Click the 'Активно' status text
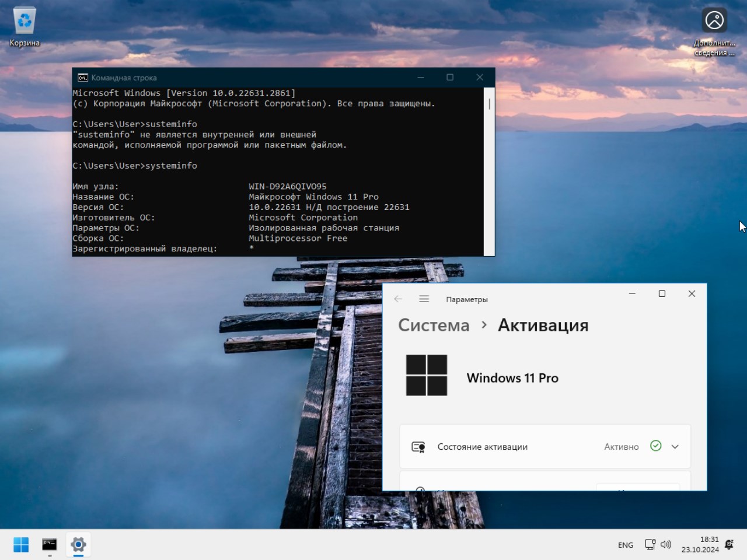 (622, 447)
